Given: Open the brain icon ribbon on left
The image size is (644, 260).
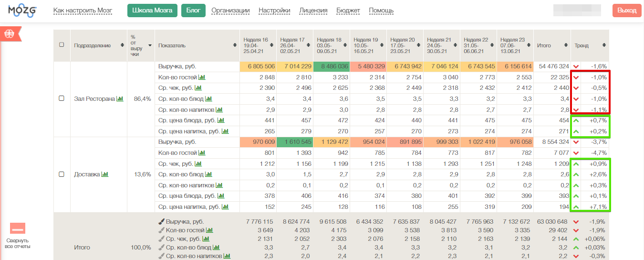Looking at the screenshot, I should (9, 34).
